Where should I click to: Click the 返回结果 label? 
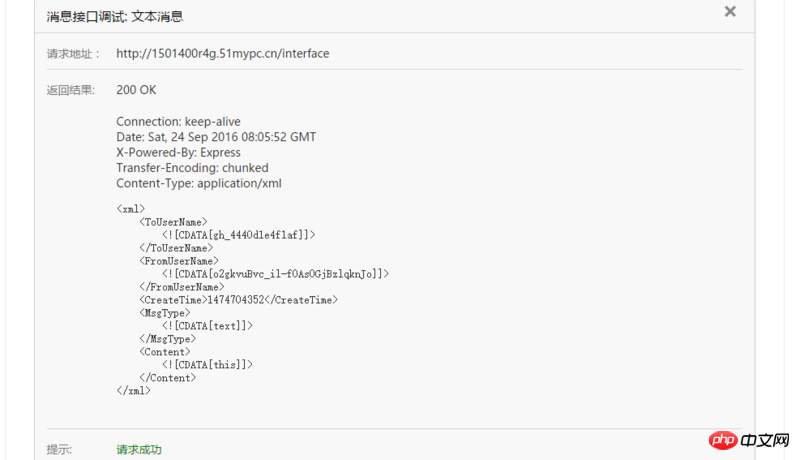(70, 90)
